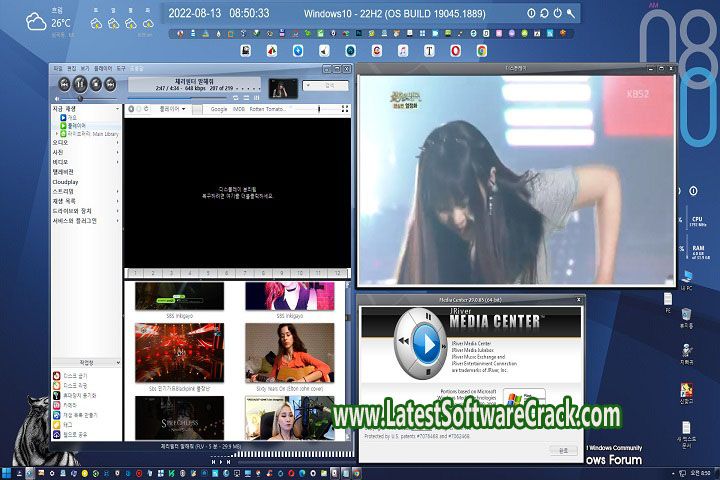This screenshot has height=480, width=720.
Task: Mute audio via the speaker icon
Action: point(56,97)
